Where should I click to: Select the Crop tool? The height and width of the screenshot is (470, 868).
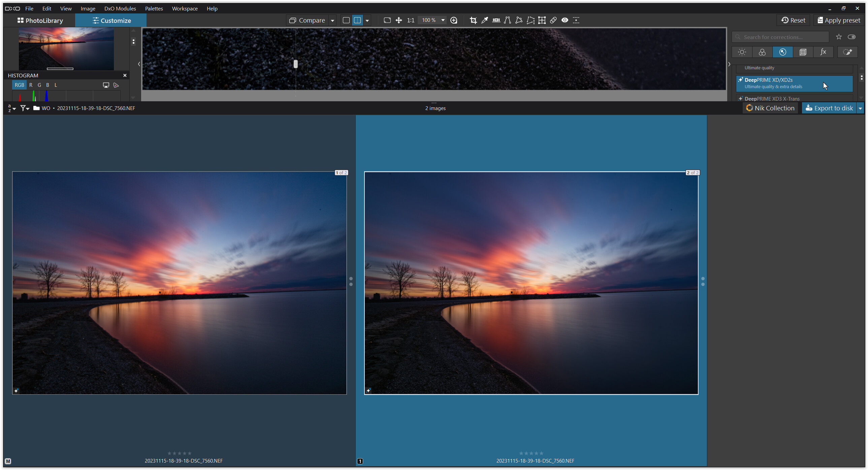(473, 20)
